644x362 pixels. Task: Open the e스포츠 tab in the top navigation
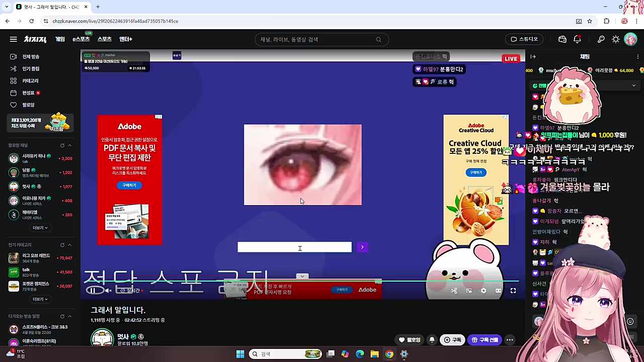click(81, 39)
